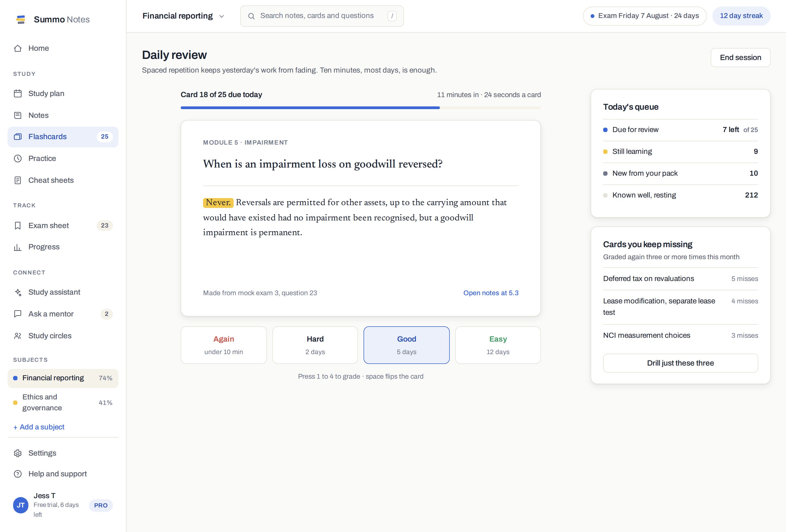The height and width of the screenshot is (532, 786).
Task: Open the Exam Friday 7 August pill
Action: coord(645,16)
